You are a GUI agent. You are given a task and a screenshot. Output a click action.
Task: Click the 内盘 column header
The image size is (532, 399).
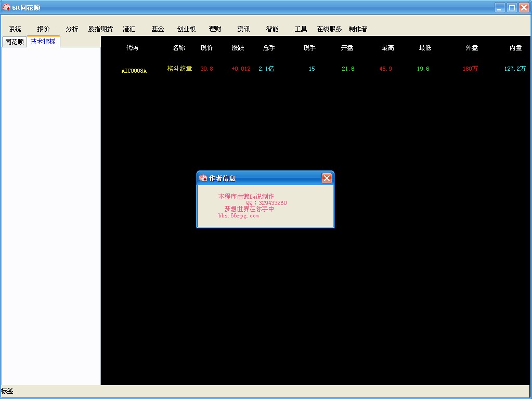[x=516, y=48]
